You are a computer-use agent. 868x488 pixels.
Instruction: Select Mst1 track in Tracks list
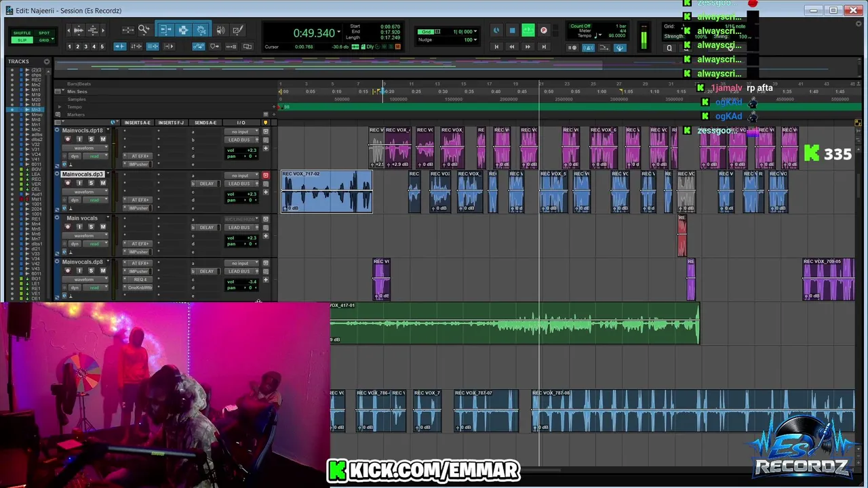pos(36,199)
